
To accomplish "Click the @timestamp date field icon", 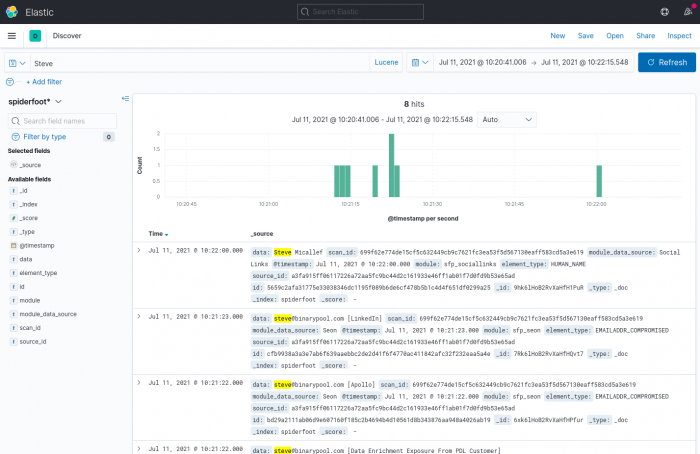I will click(x=14, y=246).
